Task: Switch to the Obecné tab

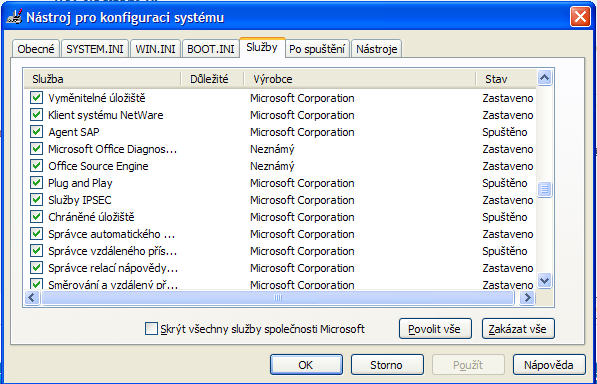Action: (x=36, y=49)
